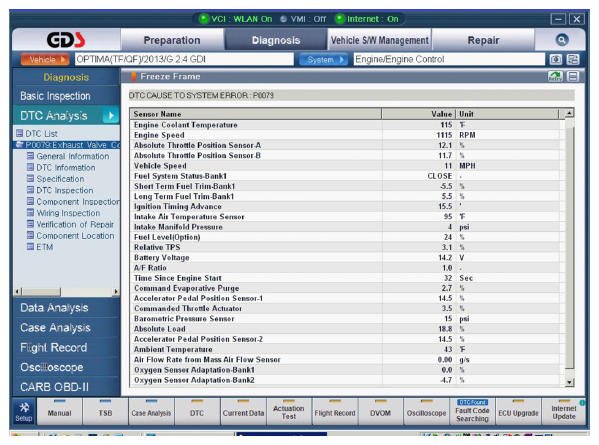Expand the DTC Analysis arrow
The image size is (599, 445).
[x=110, y=115]
